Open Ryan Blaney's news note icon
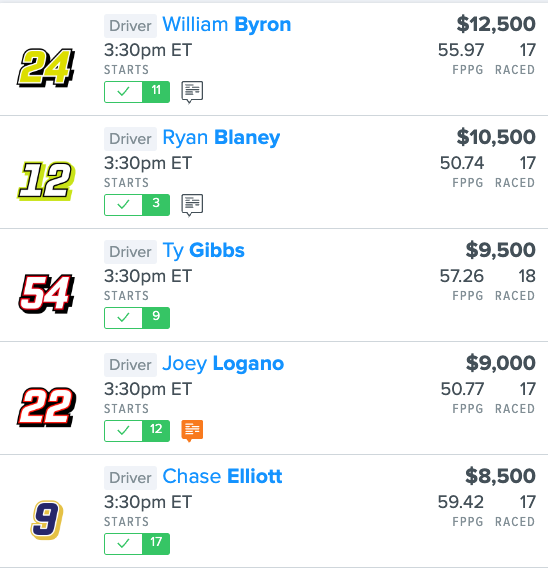The height and width of the screenshot is (568, 548). tap(192, 205)
